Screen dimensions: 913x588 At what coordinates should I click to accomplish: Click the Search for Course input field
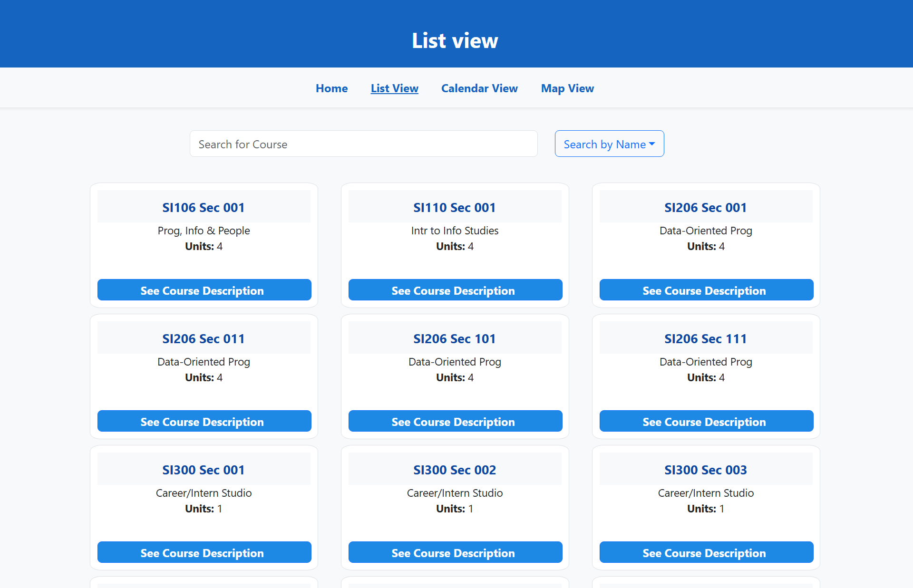pos(363,144)
